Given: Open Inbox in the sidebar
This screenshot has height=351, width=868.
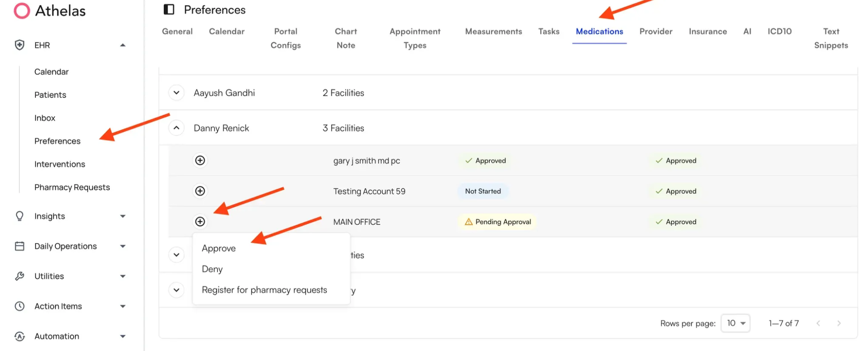Looking at the screenshot, I should pos(45,118).
